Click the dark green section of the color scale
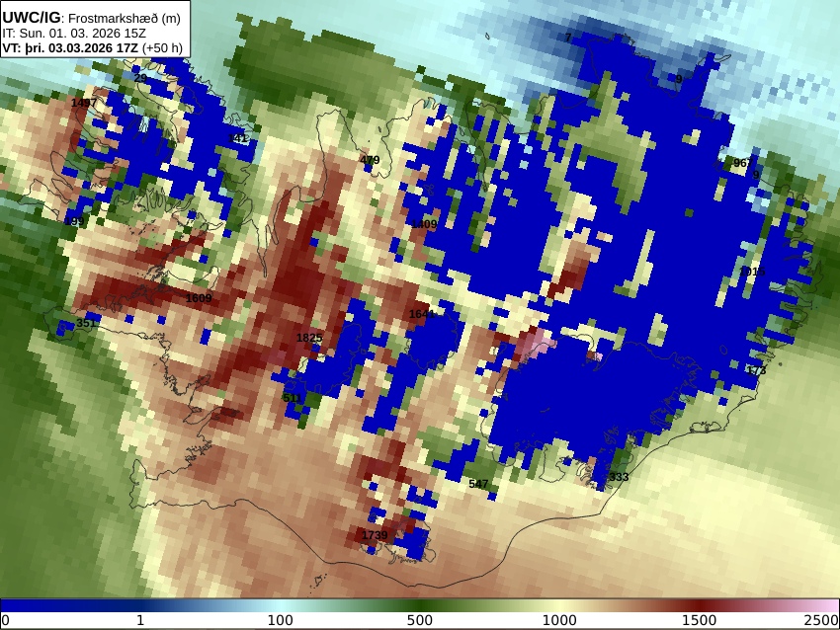 [420, 605]
